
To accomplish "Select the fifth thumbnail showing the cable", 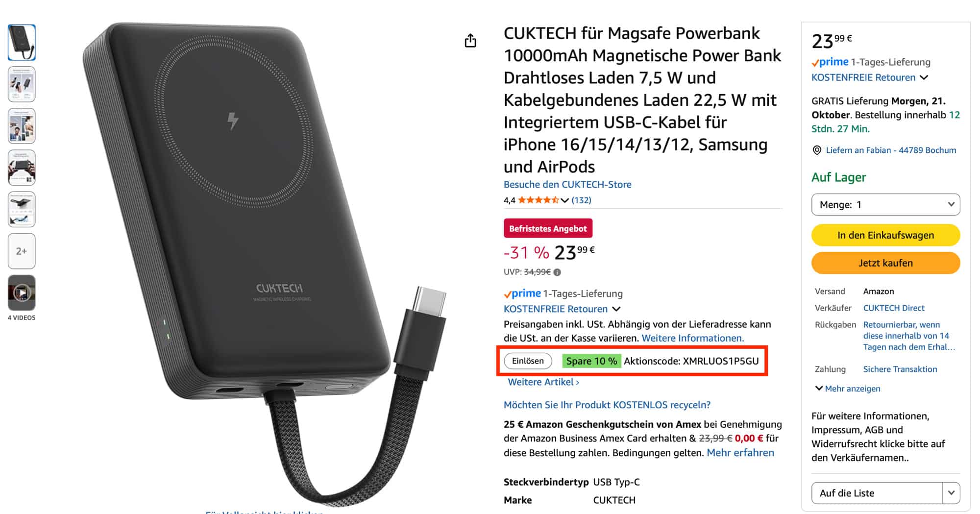I will click(22, 209).
